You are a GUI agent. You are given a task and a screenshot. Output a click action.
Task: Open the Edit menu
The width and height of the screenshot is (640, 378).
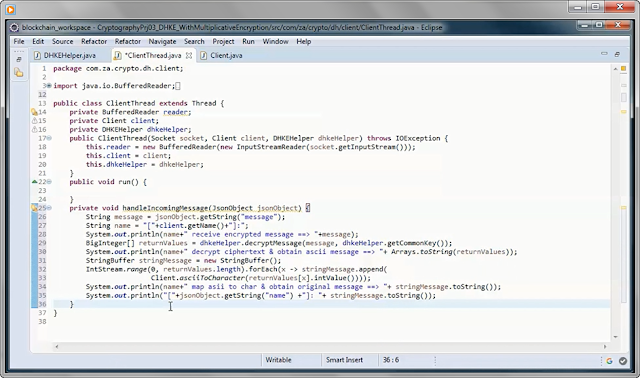(x=38, y=41)
